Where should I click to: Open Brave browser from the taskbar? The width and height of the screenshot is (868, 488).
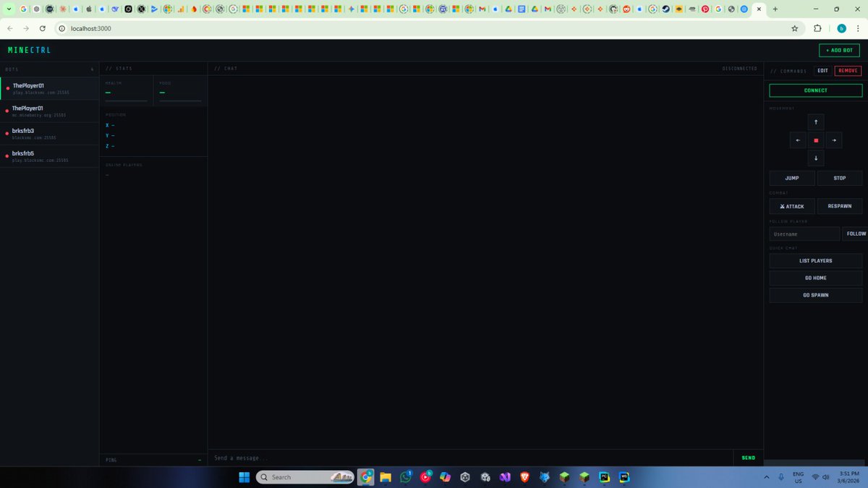pyautogui.click(x=524, y=477)
